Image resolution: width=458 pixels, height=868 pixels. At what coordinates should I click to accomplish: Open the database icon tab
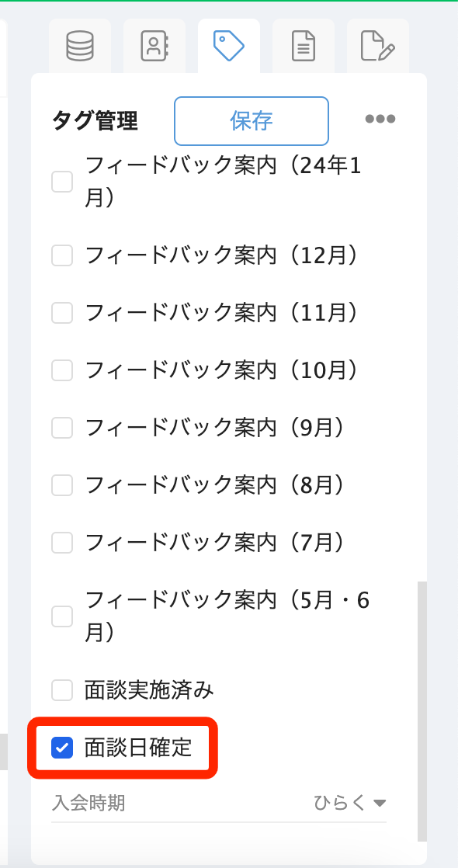[80, 46]
